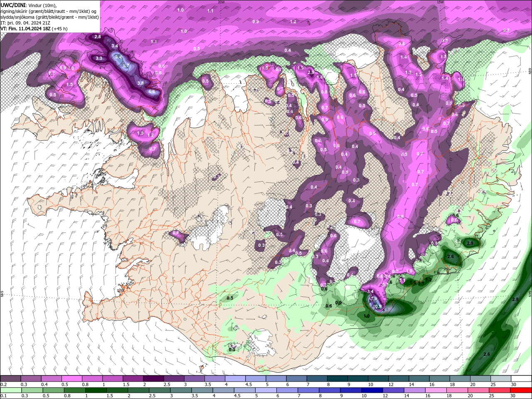The height and width of the screenshot is (399, 532).
Task: Select the light pink swatch above rain "16"
Action: [435, 390]
